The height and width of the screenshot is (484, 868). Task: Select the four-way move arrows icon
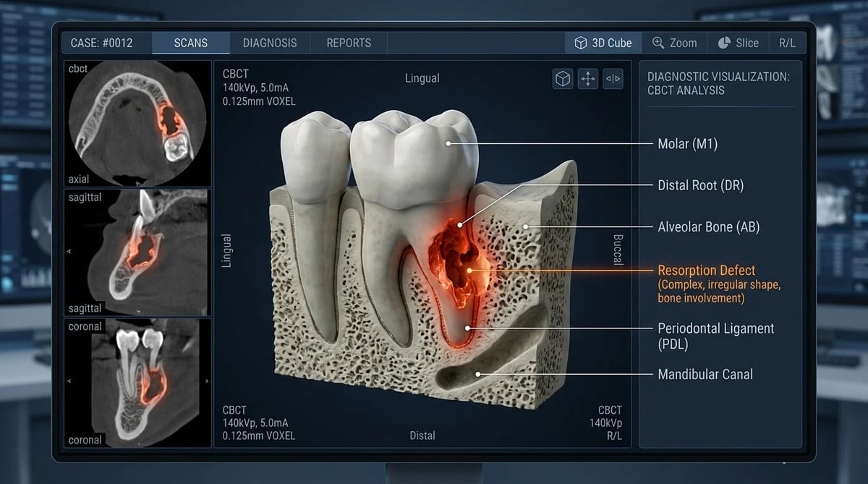588,79
